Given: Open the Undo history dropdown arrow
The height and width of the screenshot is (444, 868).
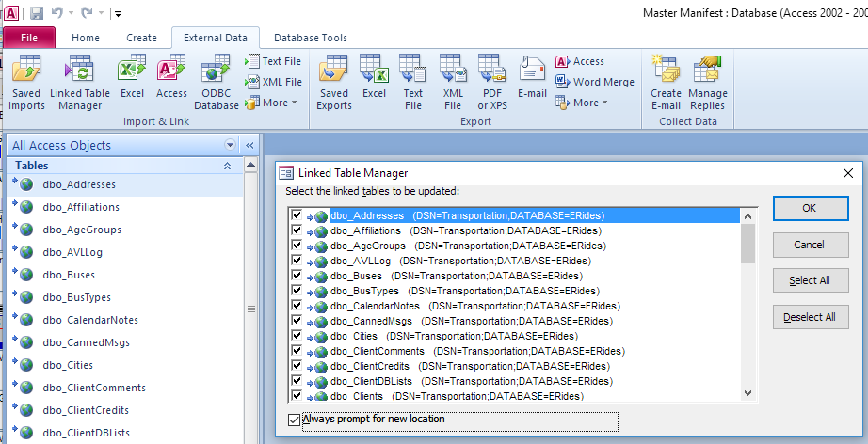Looking at the screenshot, I should tap(71, 13).
